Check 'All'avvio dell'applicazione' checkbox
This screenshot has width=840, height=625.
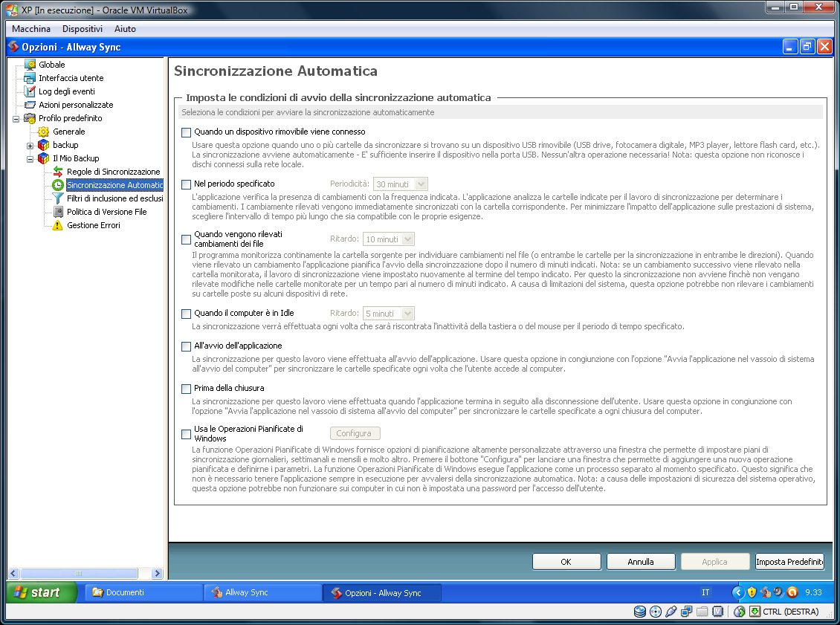(187, 346)
